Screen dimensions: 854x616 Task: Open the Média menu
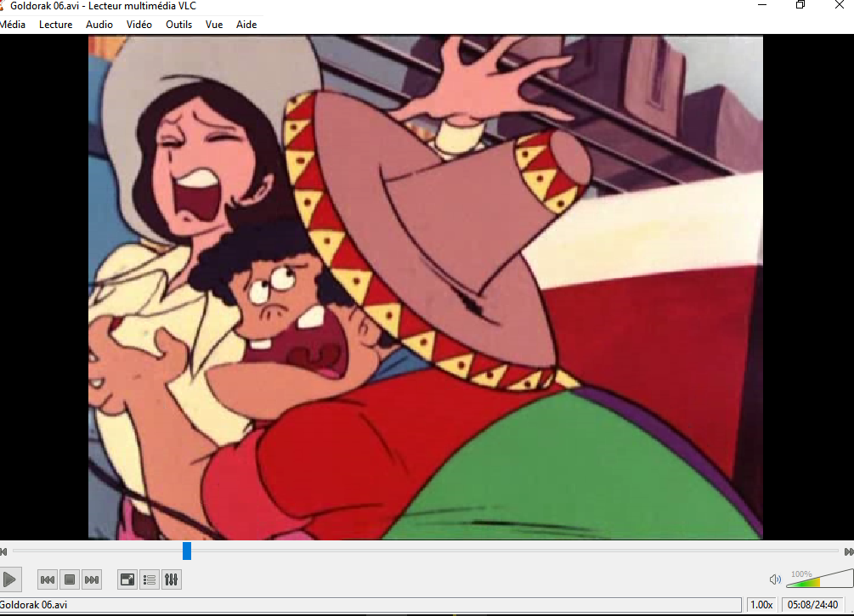[13, 25]
